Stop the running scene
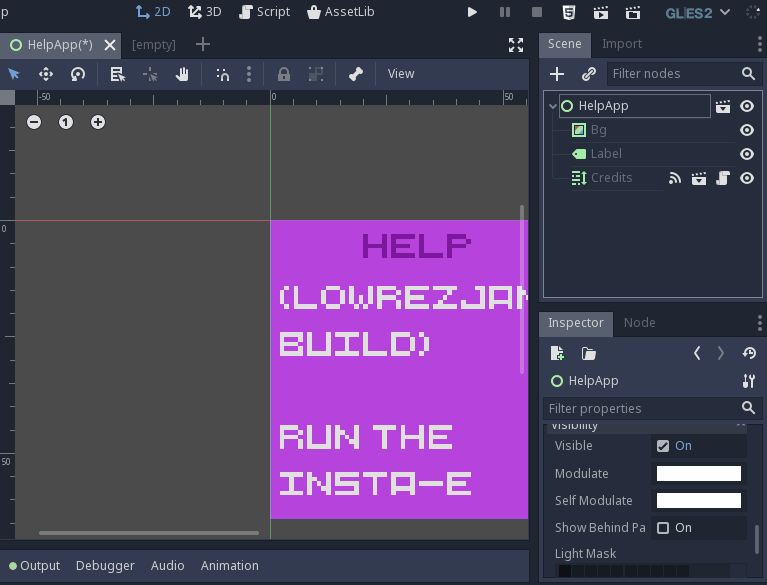This screenshot has height=585, width=767. pyautogui.click(x=537, y=12)
